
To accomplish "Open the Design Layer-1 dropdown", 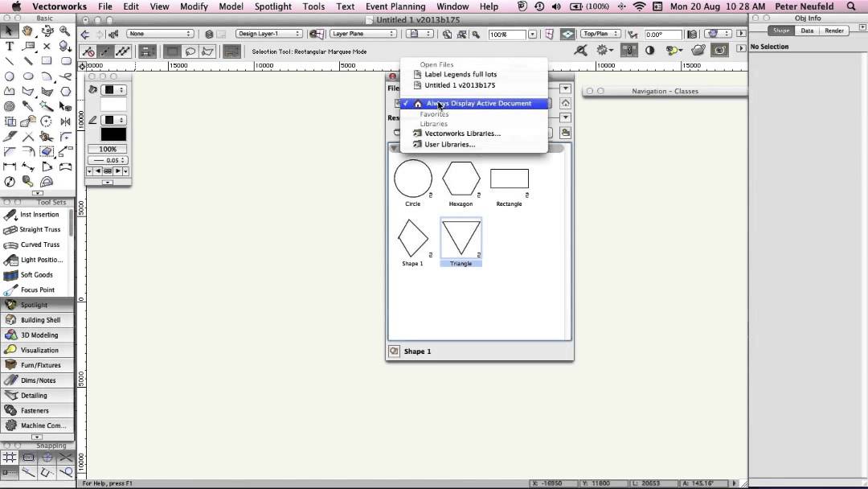I will 268,34.
